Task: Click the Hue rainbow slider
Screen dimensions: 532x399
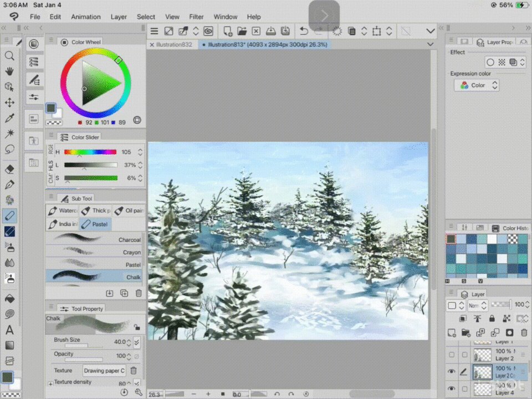Action: click(90, 152)
